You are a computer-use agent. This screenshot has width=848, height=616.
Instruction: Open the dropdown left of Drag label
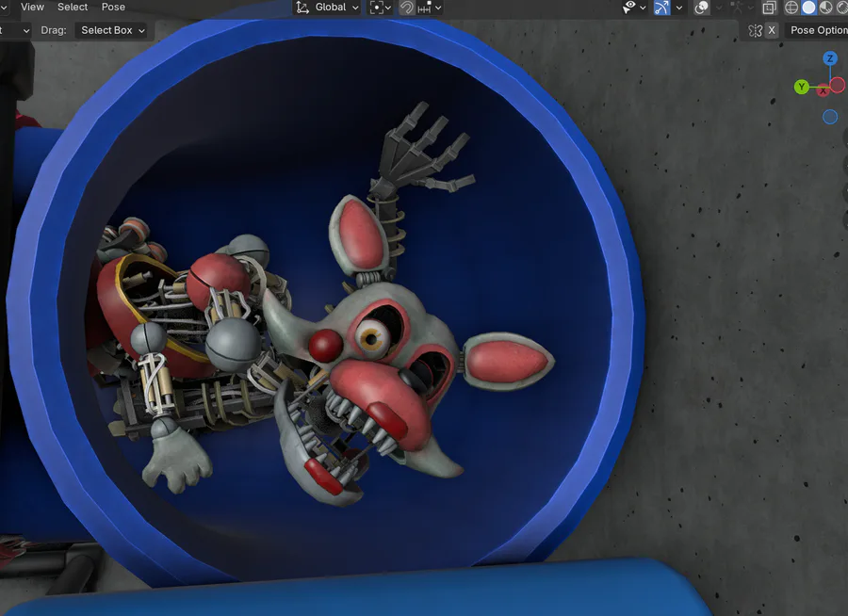coord(15,30)
